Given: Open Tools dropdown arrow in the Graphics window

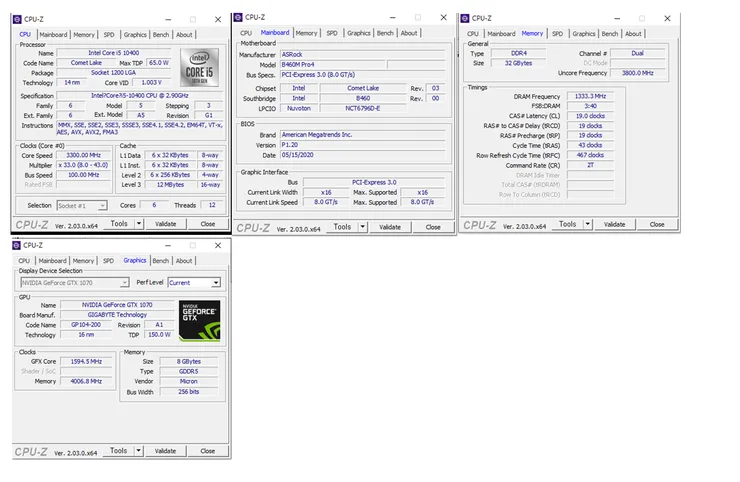Looking at the screenshot, I should click(x=139, y=451).
